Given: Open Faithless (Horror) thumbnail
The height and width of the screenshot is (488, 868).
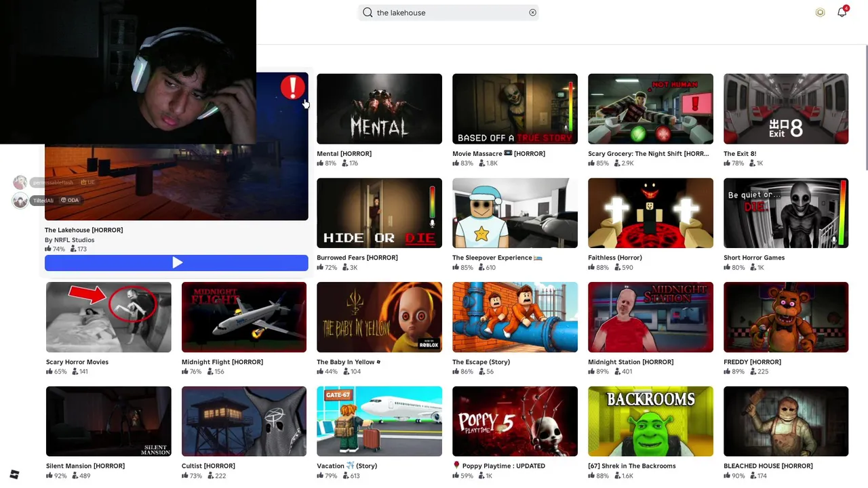Looking at the screenshot, I should (x=650, y=213).
